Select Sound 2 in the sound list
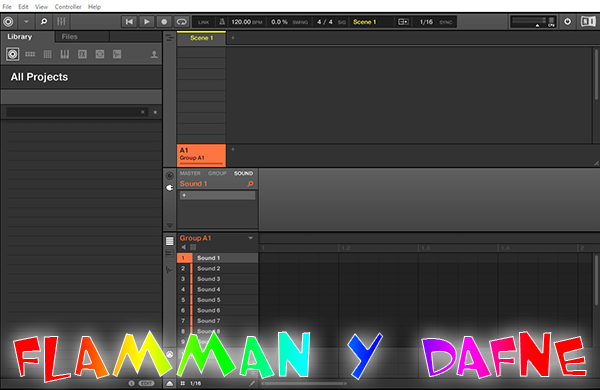Image resolution: width=600 pixels, height=390 pixels. pyautogui.click(x=217, y=269)
